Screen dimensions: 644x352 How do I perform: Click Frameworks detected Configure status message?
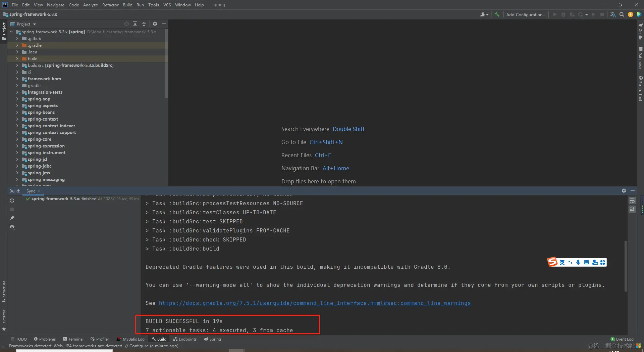pyautogui.click(x=94, y=346)
